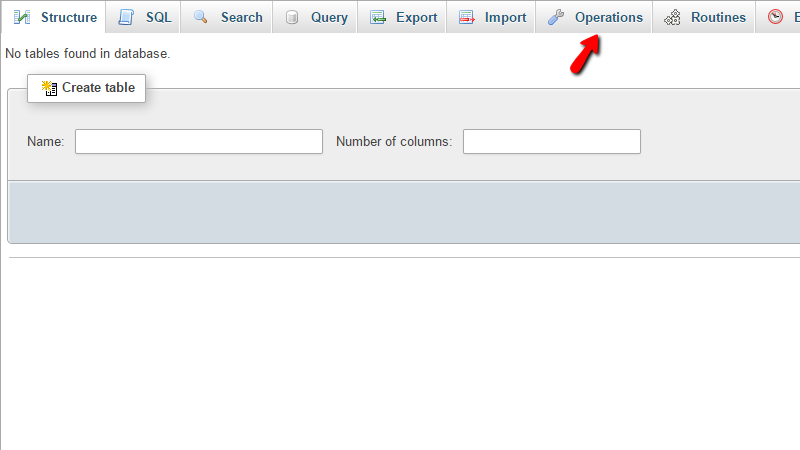Click the Operations wrench icon

(x=556, y=17)
